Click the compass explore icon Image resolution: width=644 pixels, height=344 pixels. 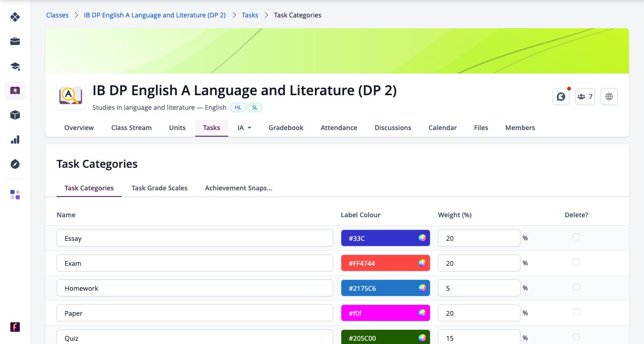15,164
